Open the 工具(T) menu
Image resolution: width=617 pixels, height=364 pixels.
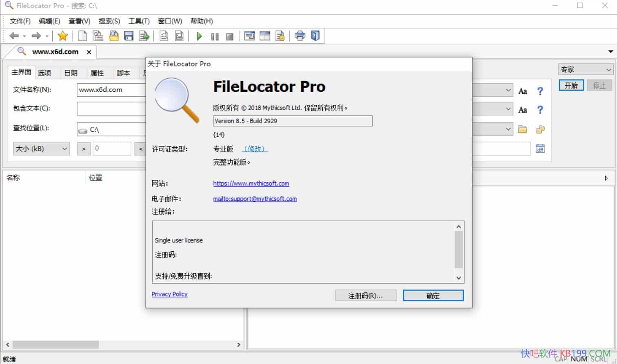point(139,21)
